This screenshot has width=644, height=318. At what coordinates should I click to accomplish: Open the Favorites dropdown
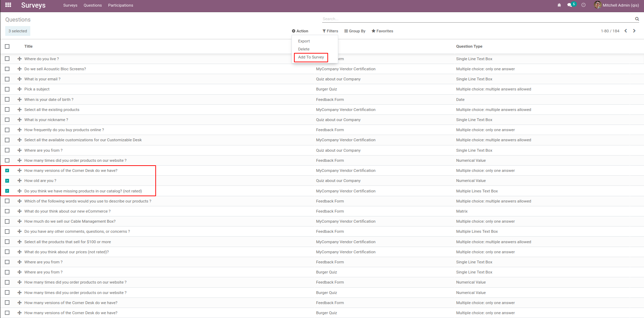point(382,31)
